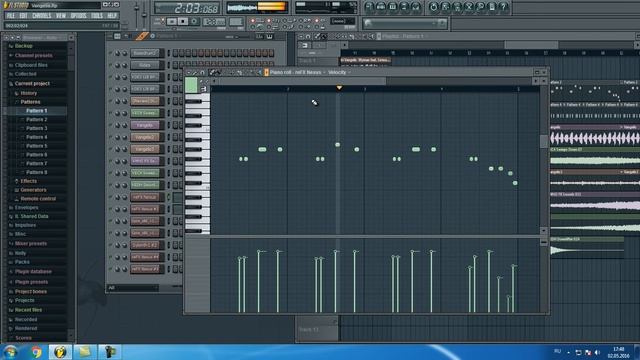The image size is (640, 360).
Task: Expand the History folder in browser
Action: pyautogui.click(x=29, y=93)
